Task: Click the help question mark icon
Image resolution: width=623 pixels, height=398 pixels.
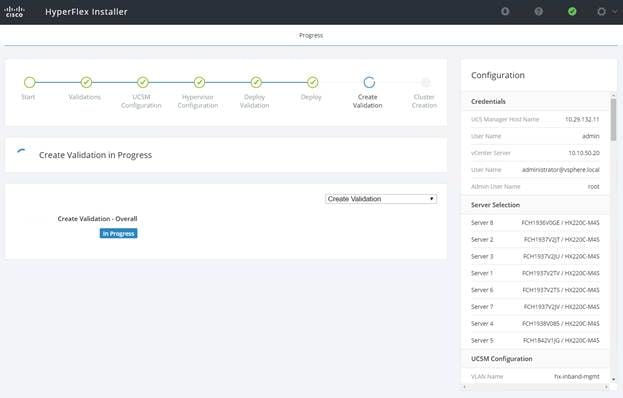Action: (x=538, y=12)
